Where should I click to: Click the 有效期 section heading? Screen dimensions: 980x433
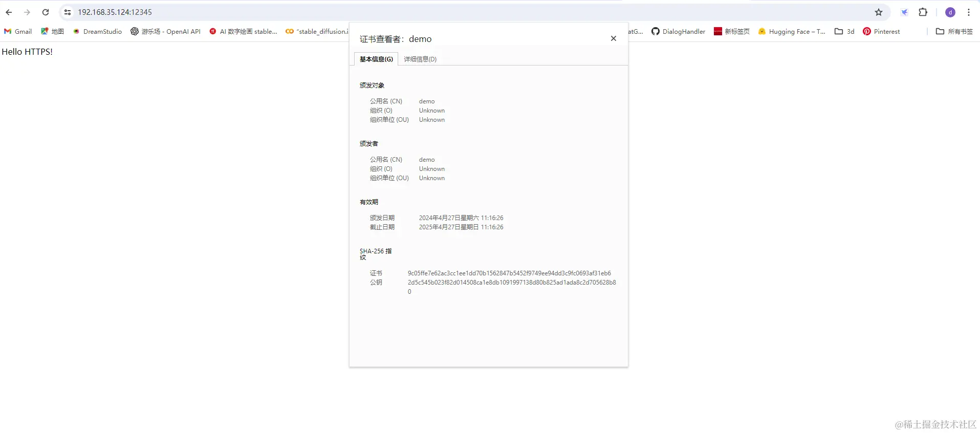[369, 202]
